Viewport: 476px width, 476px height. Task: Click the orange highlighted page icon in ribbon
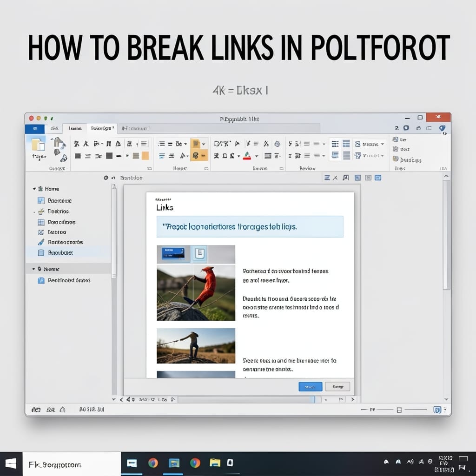[x=196, y=143]
